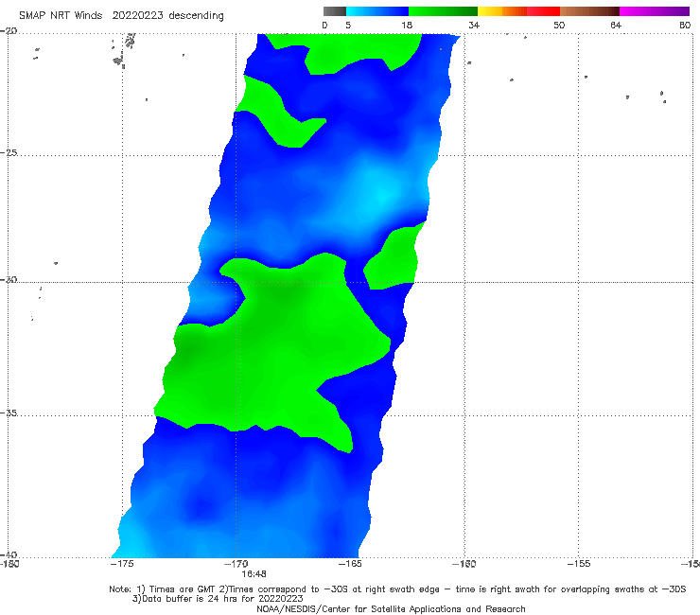The height and width of the screenshot is (615, 700).
Task: Click the latitude label -20
Action: pos(9,31)
